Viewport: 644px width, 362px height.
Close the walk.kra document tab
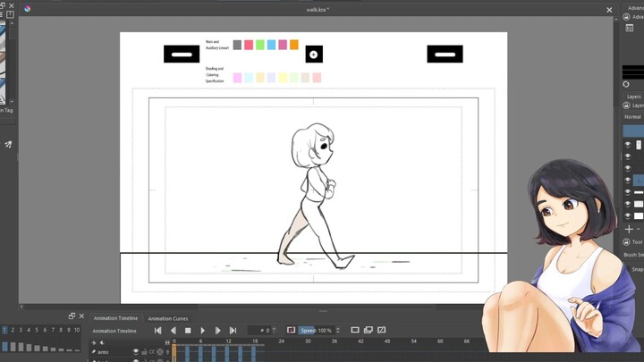tap(609, 10)
